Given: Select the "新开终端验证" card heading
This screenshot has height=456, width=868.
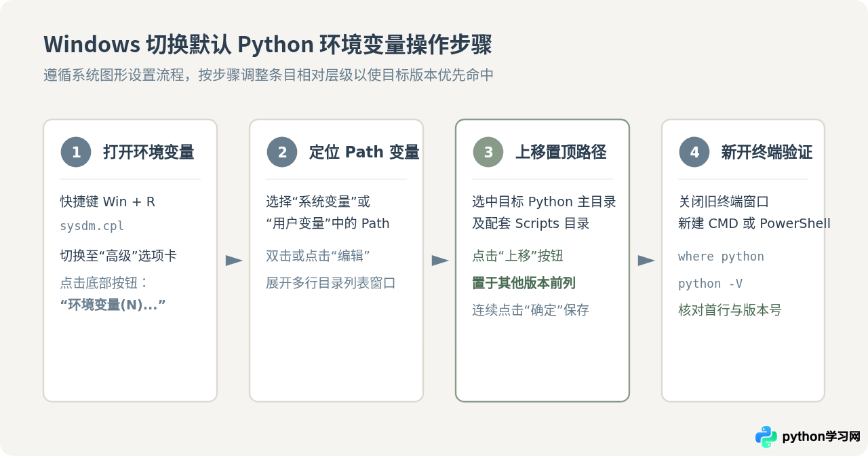Looking at the screenshot, I should pyautogui.click(x=767, y=152).
